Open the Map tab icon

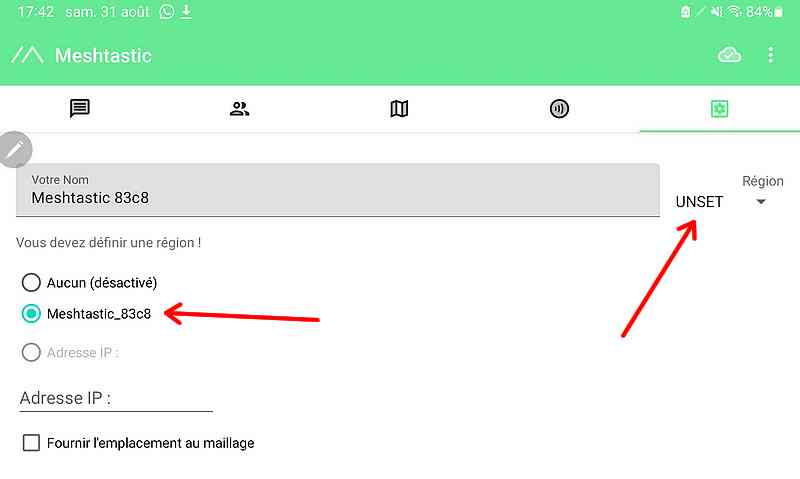point(399,109)
